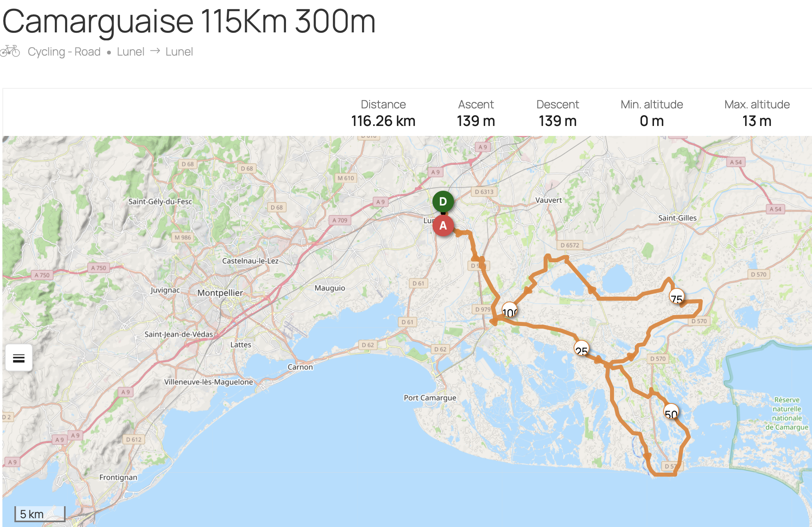Open the Lunel destination link after arrow
Image resolution: width=812 pixels, height=527 pixels.
coord(179,52)
